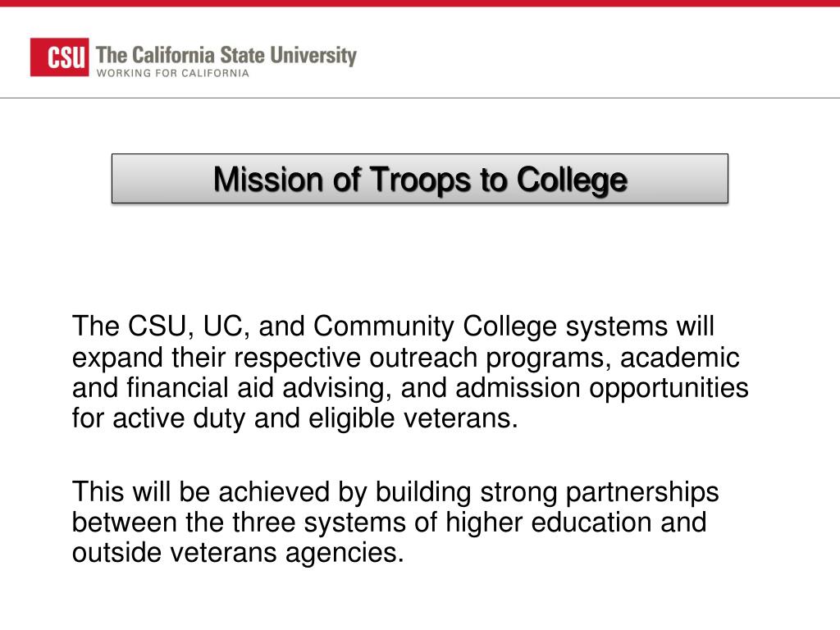Viewport: 840px width, 630px height.
Task: Click the "WORKING FOR CALIFORNIA" tagline
Action: pos(173,73)
